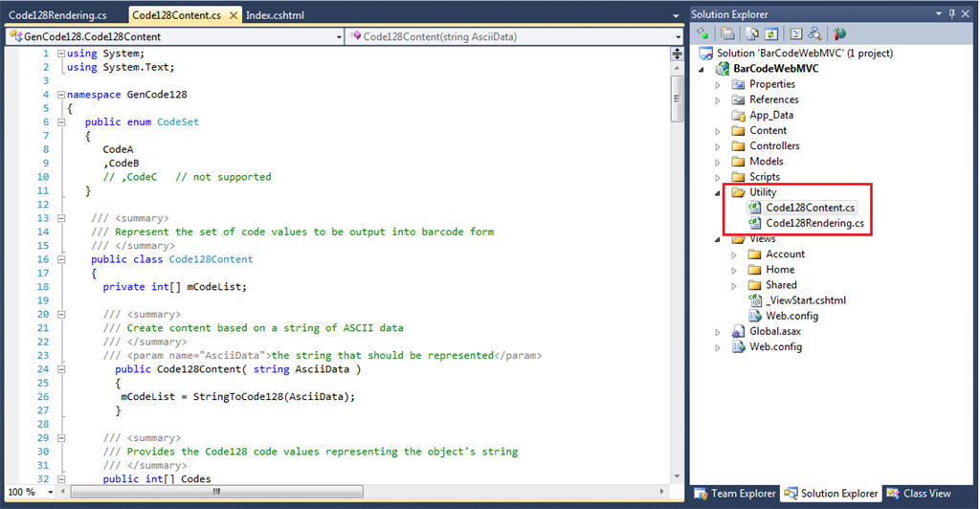
Task: Expand the Account folder arrow
Action: [734, 254]
